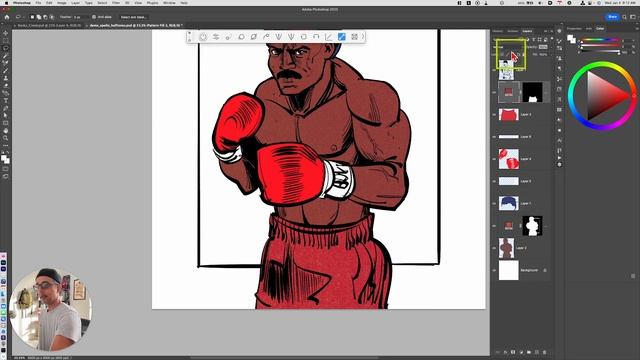Open the Layers panel menu

tap(552, 31)
